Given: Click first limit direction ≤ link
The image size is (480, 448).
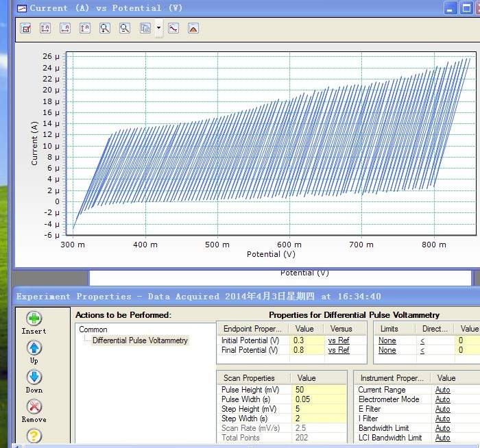Looking at the screenshot, I should tap(422, 341).
